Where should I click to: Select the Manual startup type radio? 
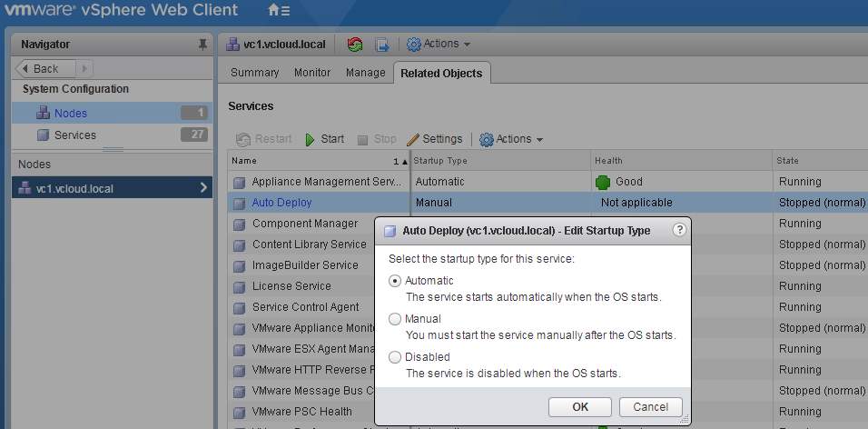tap(395, 319)
